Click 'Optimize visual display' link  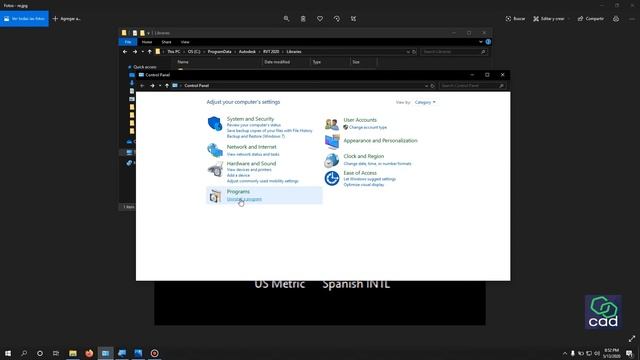364,184
